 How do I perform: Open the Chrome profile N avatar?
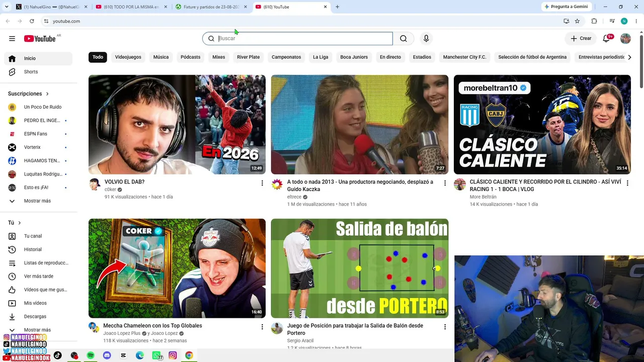(624, 21)
